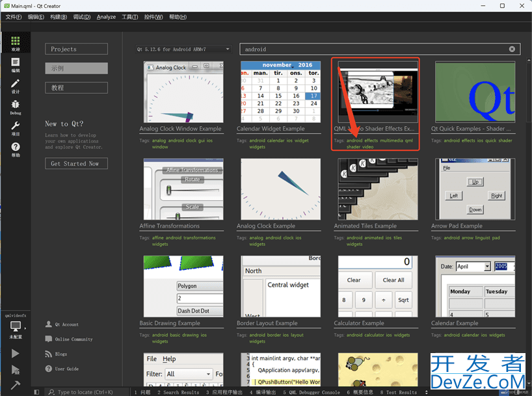Click the examples list vertical scrollbar
Image resolution: width=532 pixels, height=396 pixels.
click(529, 92)
